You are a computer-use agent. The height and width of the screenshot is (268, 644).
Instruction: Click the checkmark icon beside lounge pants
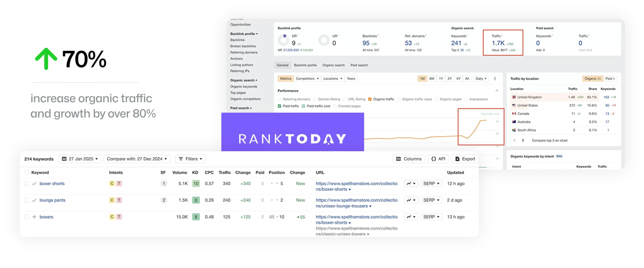click(x=34, y=200)
